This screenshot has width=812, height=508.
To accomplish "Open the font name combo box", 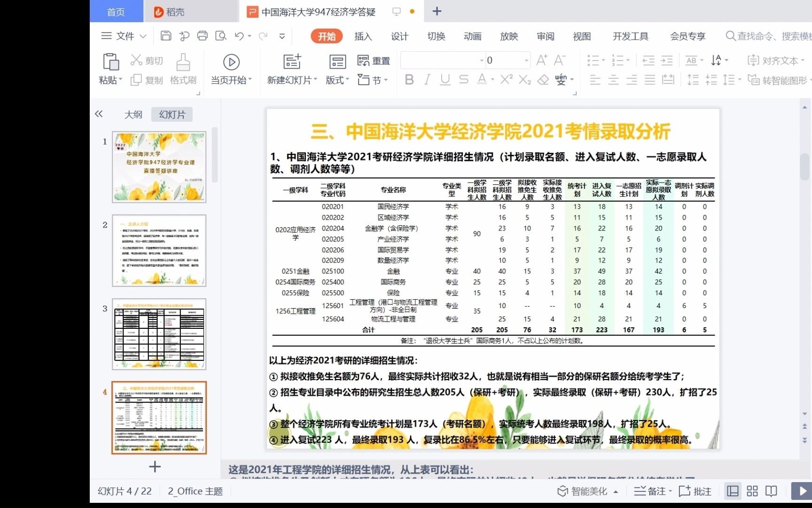I will 442,60.
